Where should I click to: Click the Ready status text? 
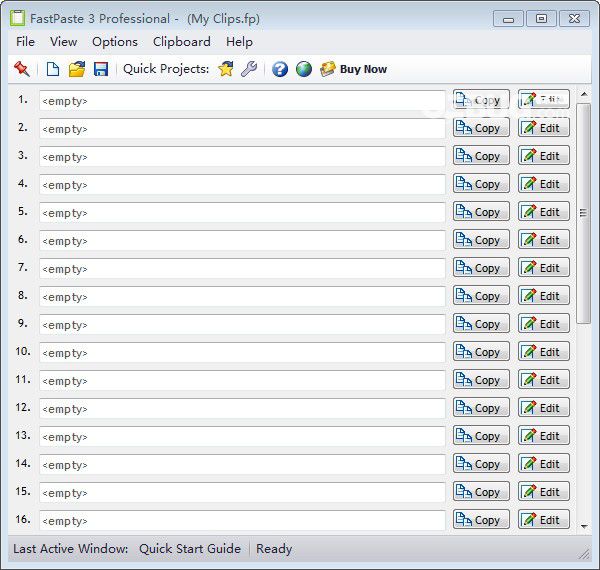(274, 549)
